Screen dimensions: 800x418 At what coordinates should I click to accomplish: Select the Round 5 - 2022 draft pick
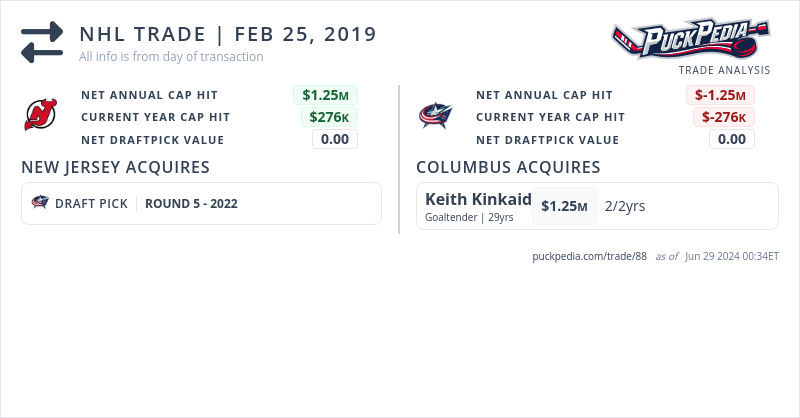(191, 203)
